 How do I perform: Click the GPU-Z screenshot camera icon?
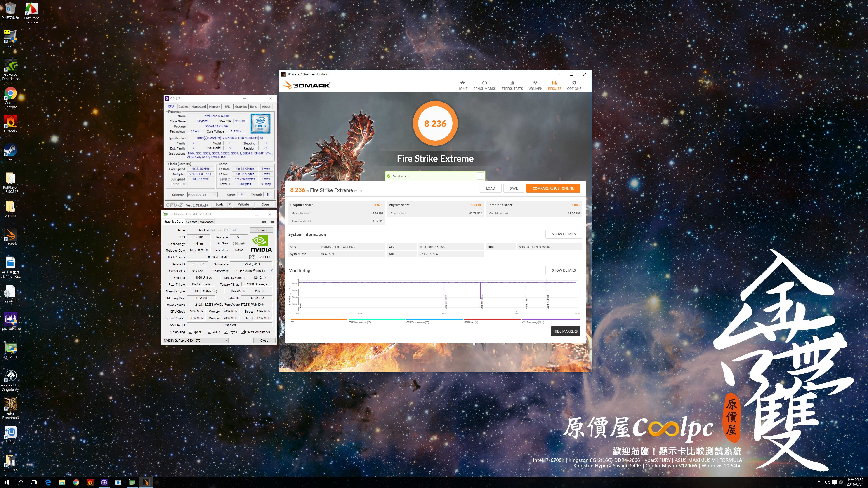[264, 222]
